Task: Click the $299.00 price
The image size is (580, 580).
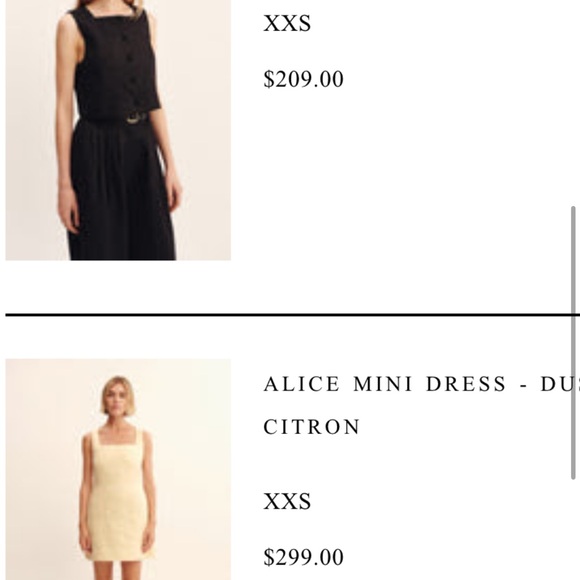Action: (x=303, y=557)
